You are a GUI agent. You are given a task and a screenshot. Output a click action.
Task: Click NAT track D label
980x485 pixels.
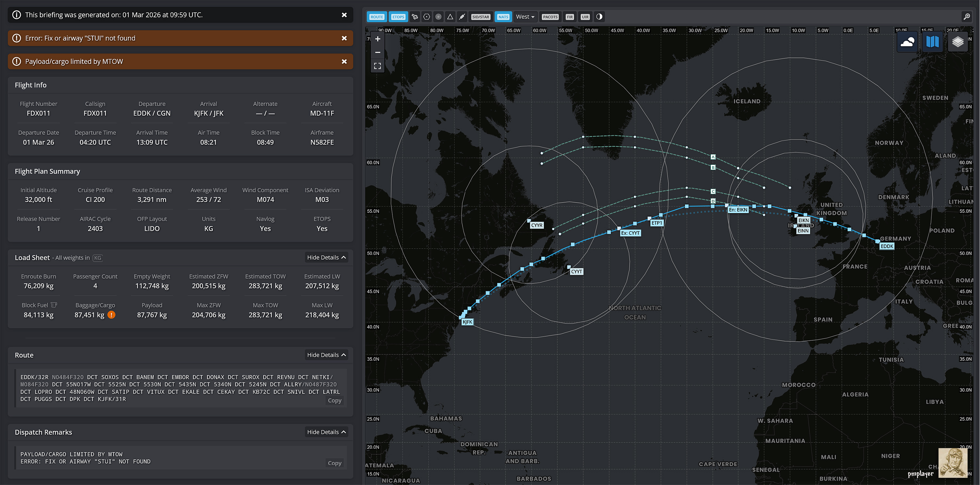point(713,201)
